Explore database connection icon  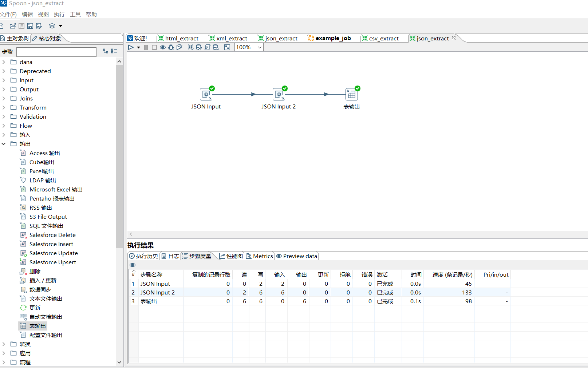pyautogui.click(x=216, y=47)
